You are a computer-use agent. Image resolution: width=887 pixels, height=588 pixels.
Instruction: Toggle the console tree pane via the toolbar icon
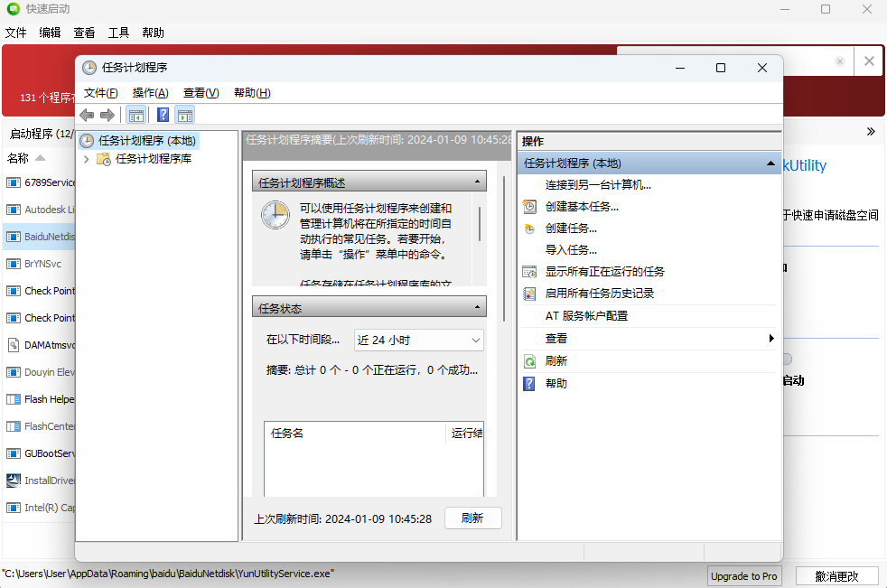[x=135, y=115]
